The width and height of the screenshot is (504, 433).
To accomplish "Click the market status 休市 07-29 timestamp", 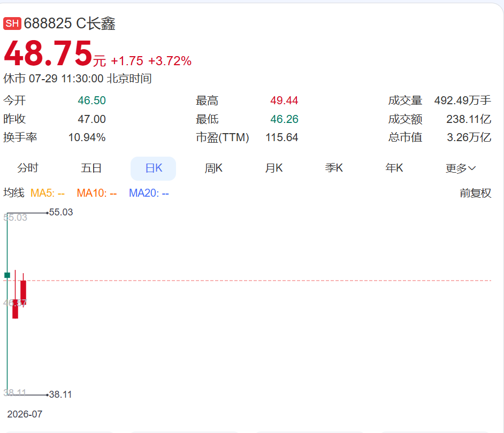I will [x=78, y=79].
